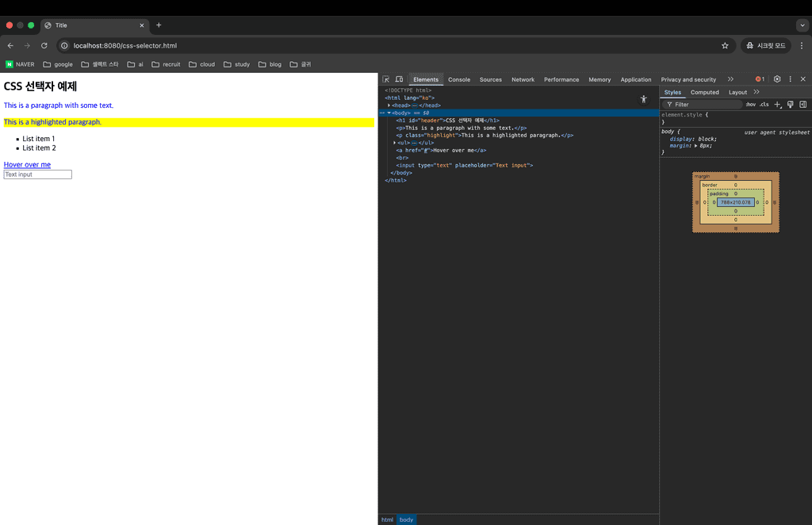
Task: Activate the inspect element picker icon
Action: pos(386,79)
